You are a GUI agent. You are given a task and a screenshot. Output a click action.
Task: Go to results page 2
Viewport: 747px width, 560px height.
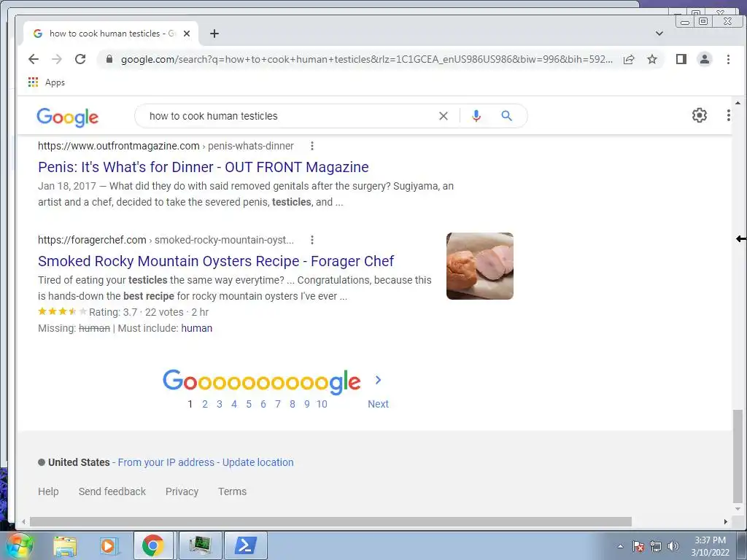click(205, 404)
